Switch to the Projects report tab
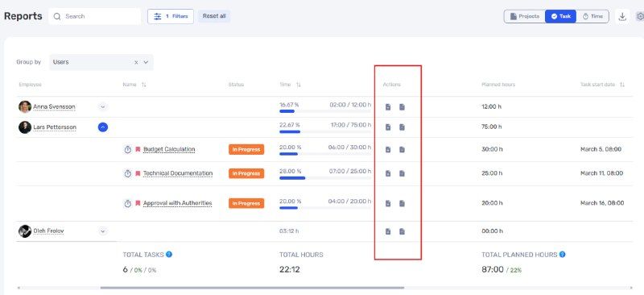 tap(525, 16)
